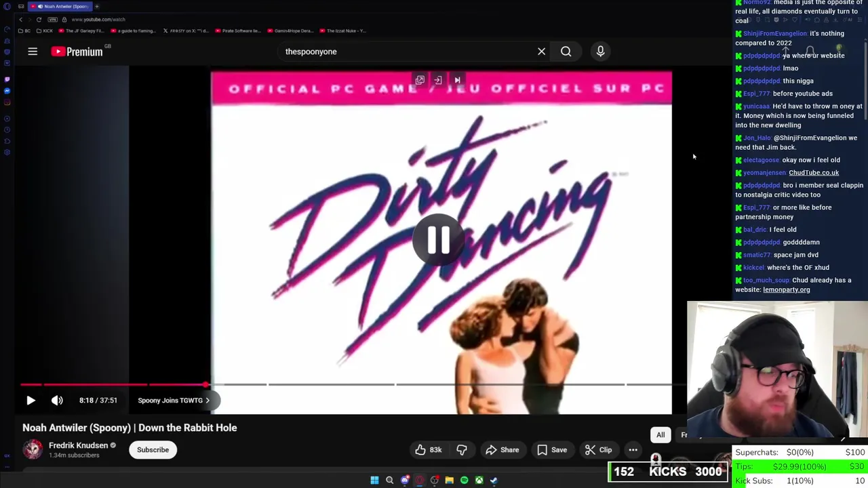Open the extensions cube sidebar icon
This screenshot has width=868, height=488.
click(7, 140)
